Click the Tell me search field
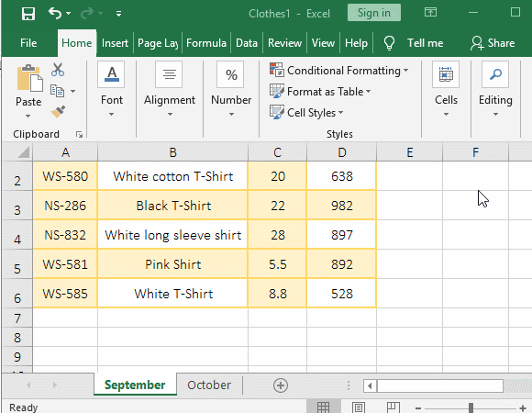This screenshot has width=532, height=413. click(425, 43)
